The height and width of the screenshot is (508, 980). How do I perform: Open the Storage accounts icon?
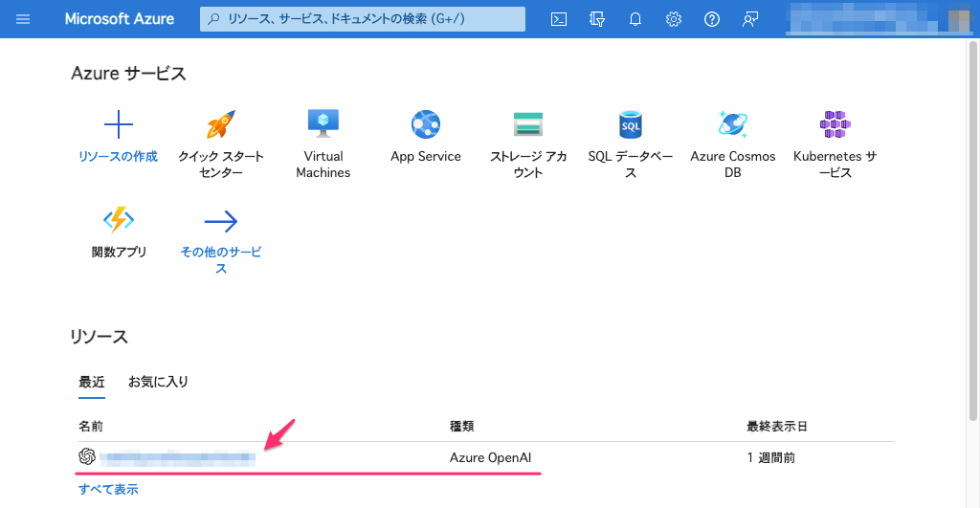[528, 124]
